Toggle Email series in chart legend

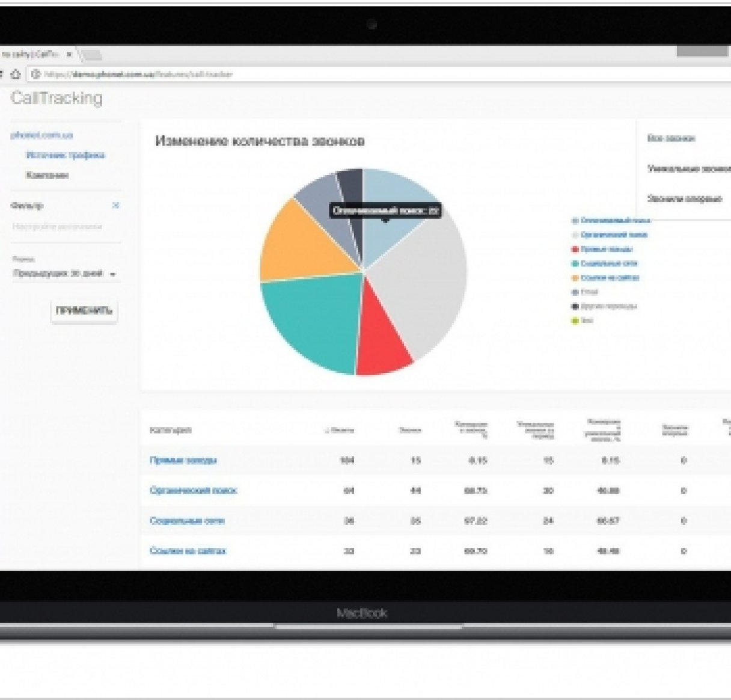pos(589,292)
